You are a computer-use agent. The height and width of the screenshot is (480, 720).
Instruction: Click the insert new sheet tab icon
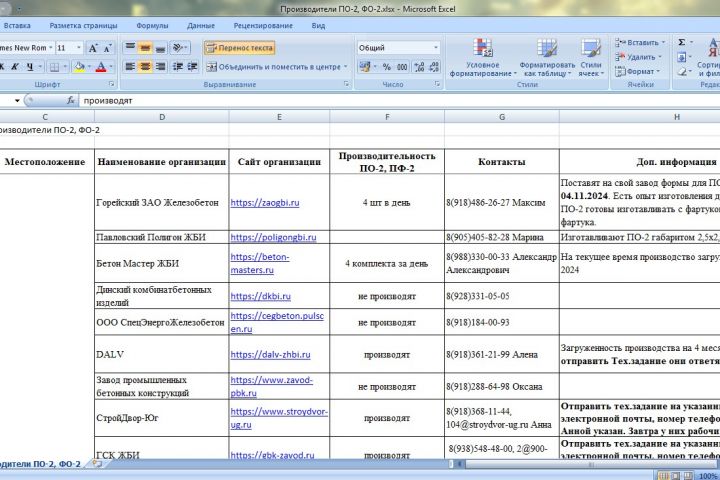pos(97,464)
